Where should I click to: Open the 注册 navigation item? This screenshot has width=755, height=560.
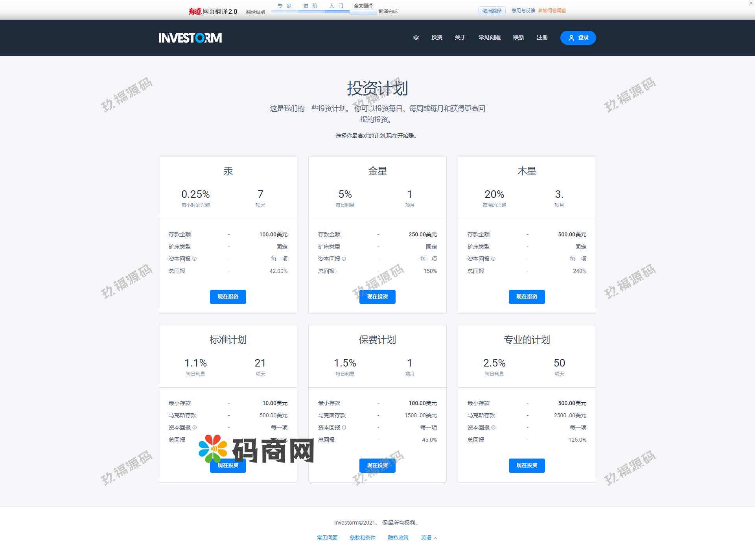[542, 38]
